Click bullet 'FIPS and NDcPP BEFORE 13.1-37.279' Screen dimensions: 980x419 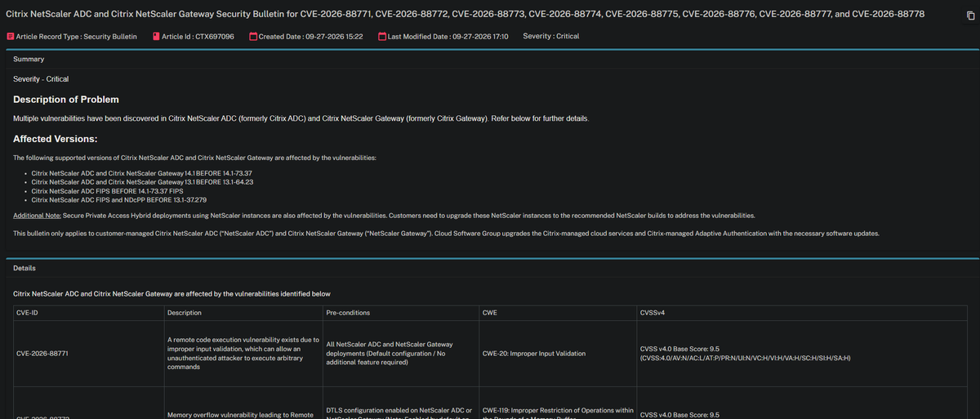tap(118, 199)
